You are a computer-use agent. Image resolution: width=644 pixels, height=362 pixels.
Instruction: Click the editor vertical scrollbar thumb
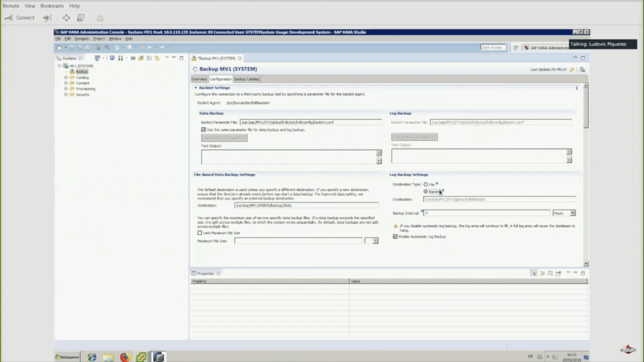(x=586, y=108)
